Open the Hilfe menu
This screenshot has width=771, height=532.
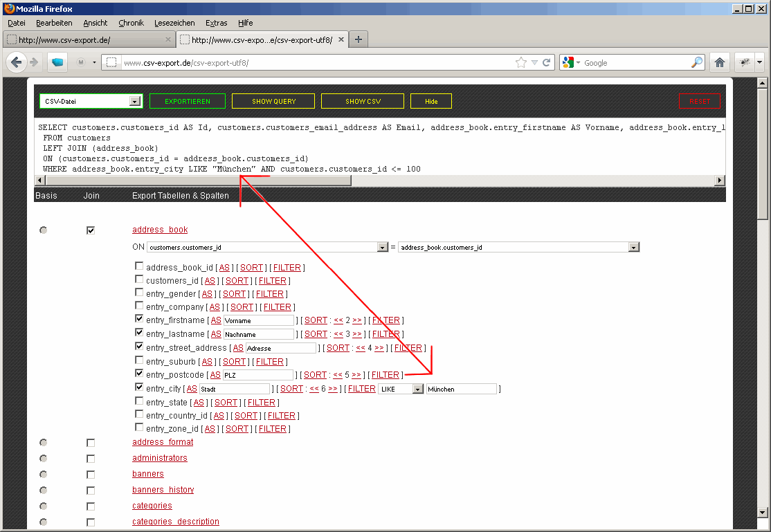[x=246, y=23]
